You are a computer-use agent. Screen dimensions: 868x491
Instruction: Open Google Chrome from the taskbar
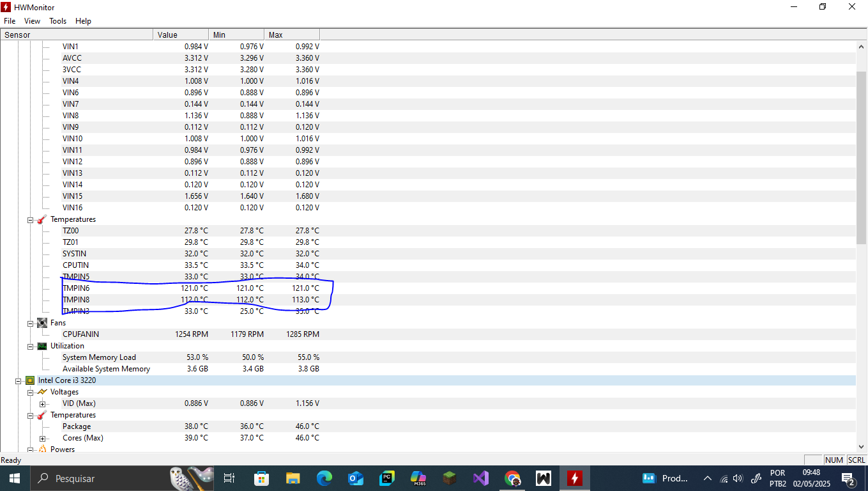point(512,478)
